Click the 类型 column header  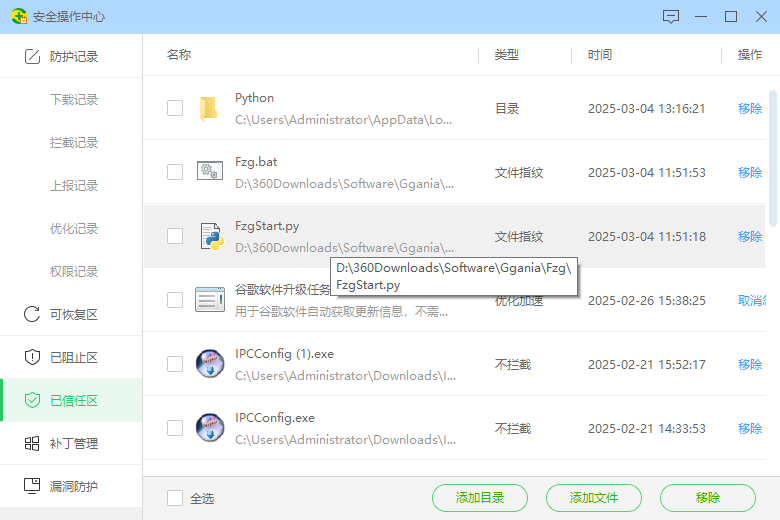pyautogui.click(x=507, y=55)
